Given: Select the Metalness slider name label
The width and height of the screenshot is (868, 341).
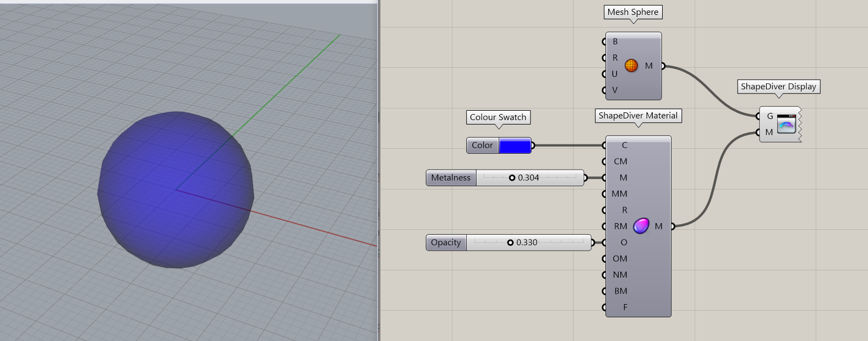Looking at the screenshot, I should click(451, 178).
